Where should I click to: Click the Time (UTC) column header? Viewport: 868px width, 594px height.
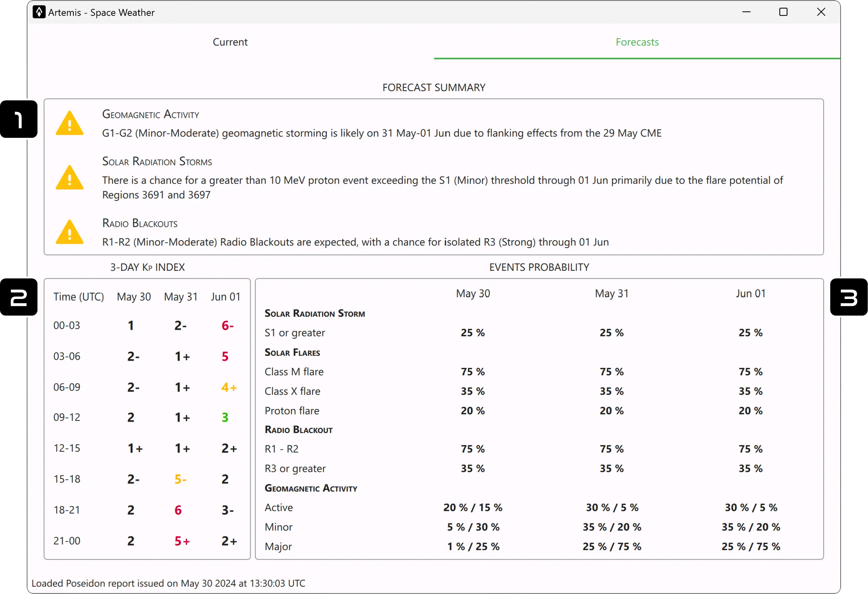coord(79,297)
